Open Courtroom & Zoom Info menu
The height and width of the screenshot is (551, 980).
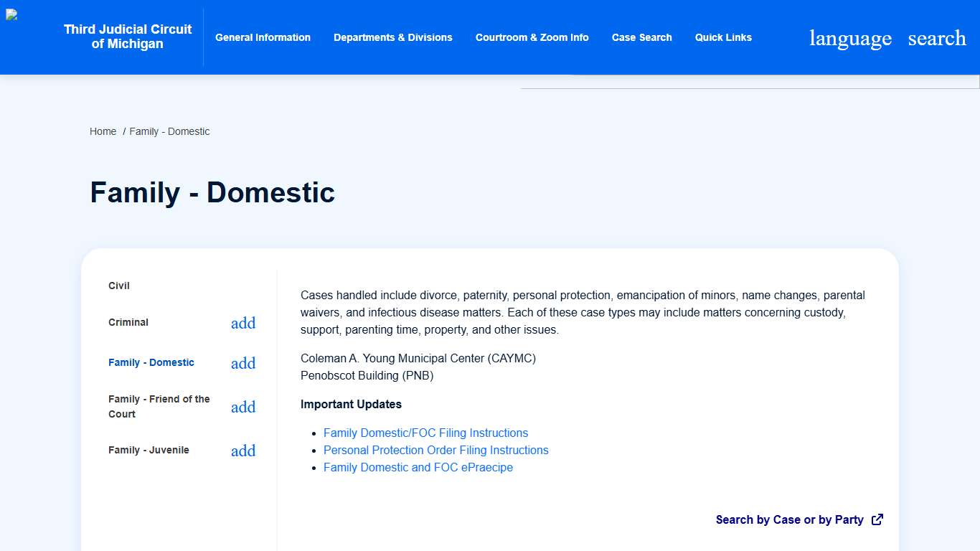[532, 37]
